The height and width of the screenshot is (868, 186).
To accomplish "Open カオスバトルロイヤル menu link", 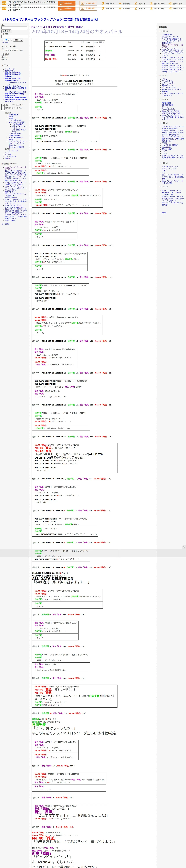I will coord(13,86).
